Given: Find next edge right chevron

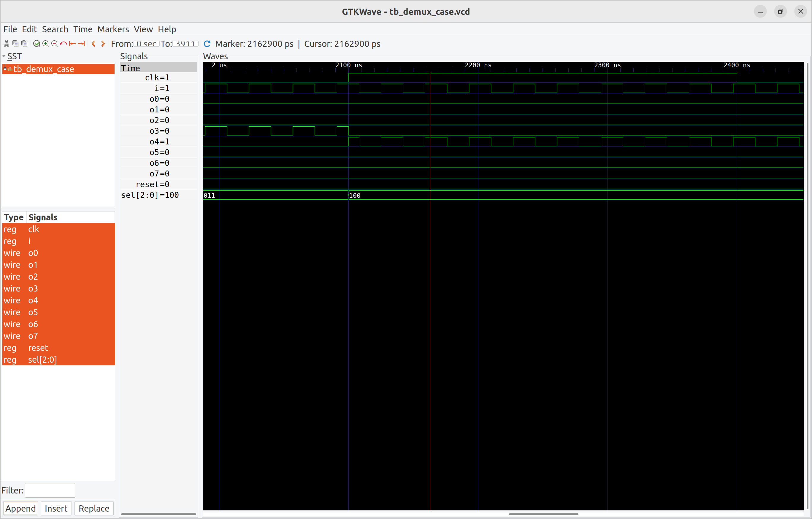Looking at the screenshot, I should point(103,44).
